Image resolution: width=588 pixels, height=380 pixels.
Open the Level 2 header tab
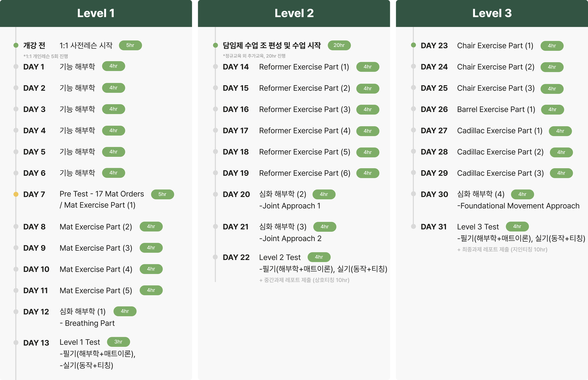pyautogui.click(x=294, y=13)
